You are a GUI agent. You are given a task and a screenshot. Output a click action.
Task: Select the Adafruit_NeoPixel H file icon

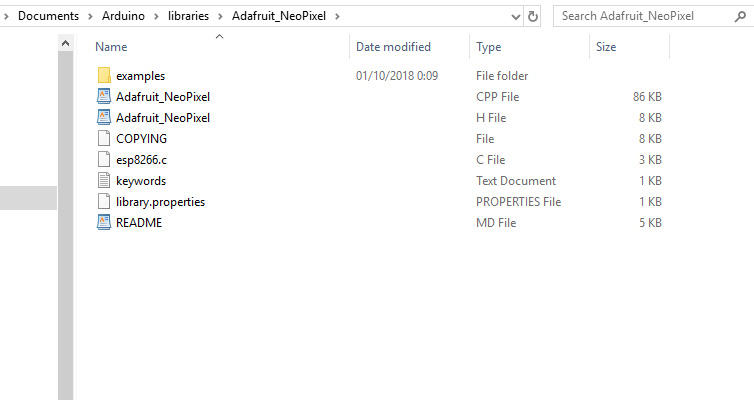coord(104,117)
